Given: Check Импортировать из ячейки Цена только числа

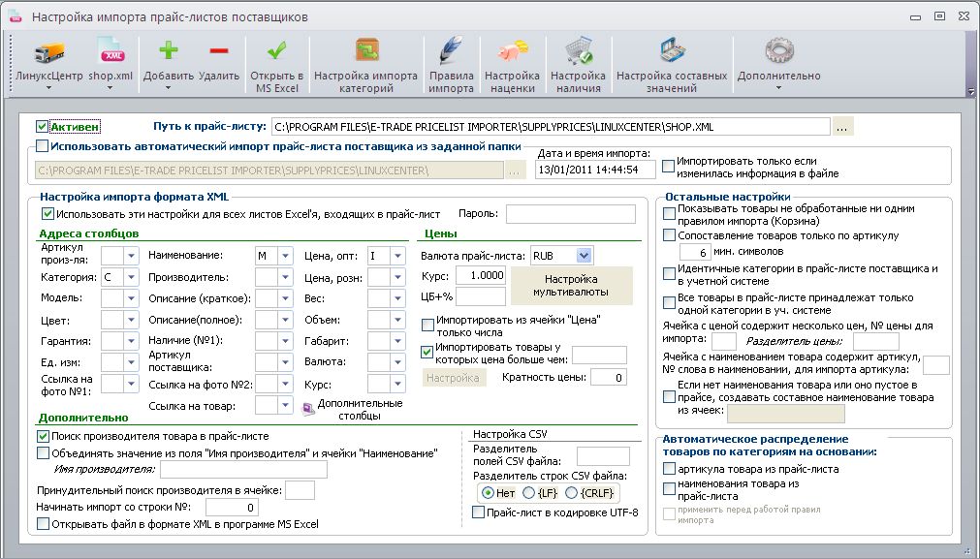Looking at the screenshot, I should pos(427,325).
